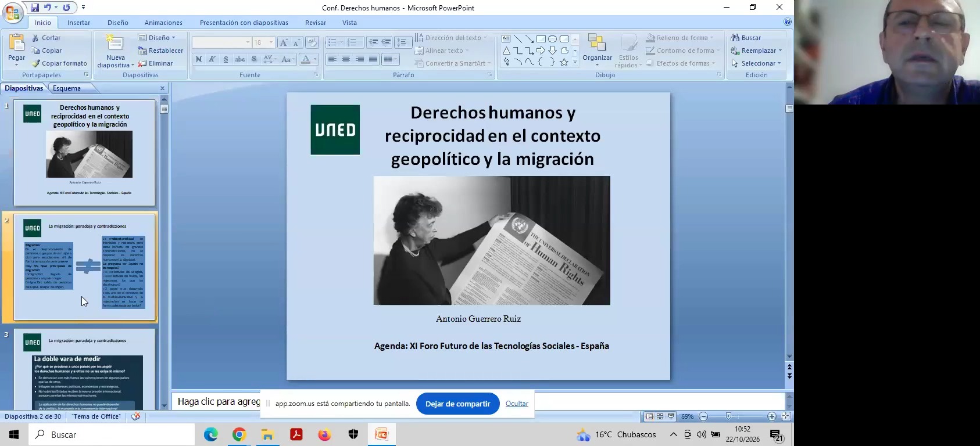Fit the slide to the window
Screen dimensions: 980x446
click(786, 416)
